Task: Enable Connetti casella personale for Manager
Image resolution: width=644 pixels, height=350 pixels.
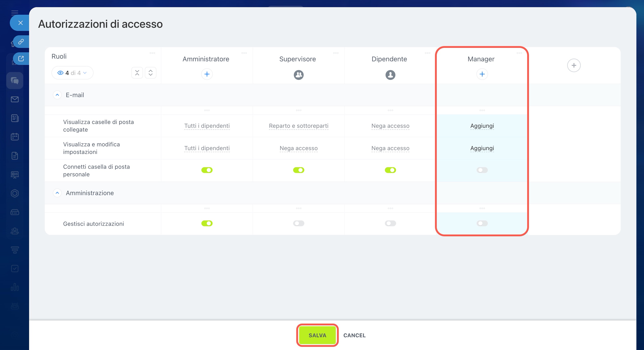Action: 482,170
